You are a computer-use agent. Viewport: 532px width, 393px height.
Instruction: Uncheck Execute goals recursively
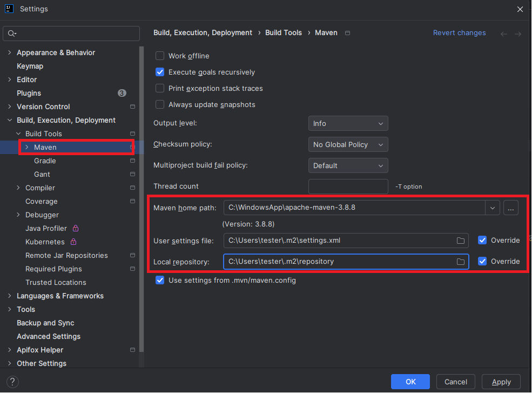160,72
